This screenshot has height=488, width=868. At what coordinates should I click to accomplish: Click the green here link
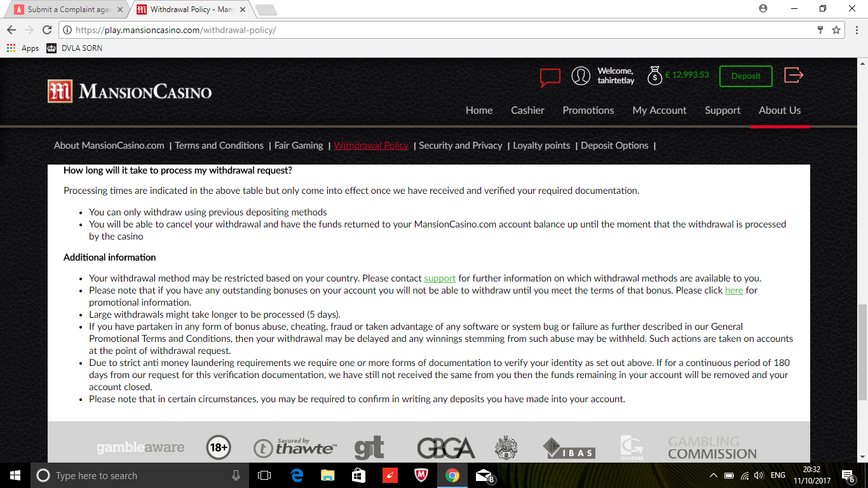click(734, 290)
